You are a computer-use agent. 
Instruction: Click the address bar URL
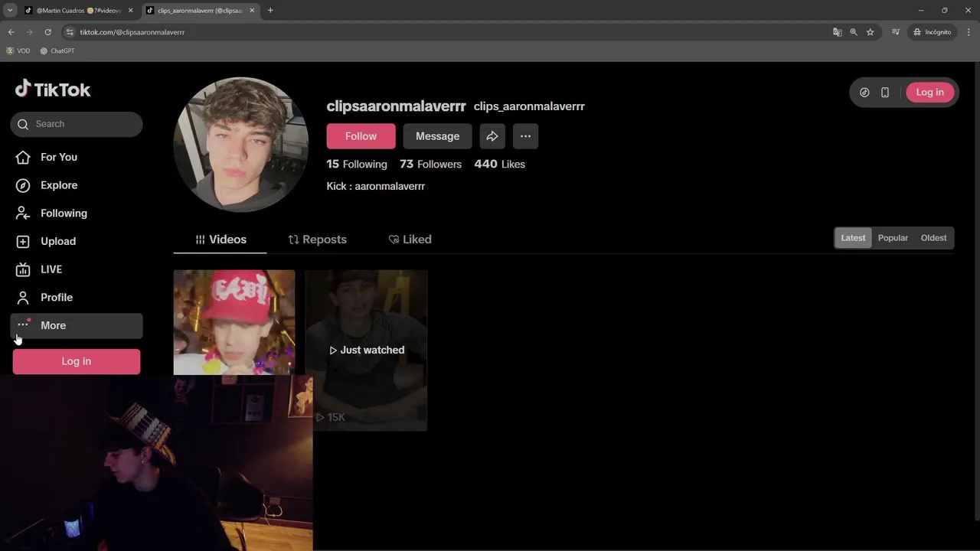(x=132, y=32)
